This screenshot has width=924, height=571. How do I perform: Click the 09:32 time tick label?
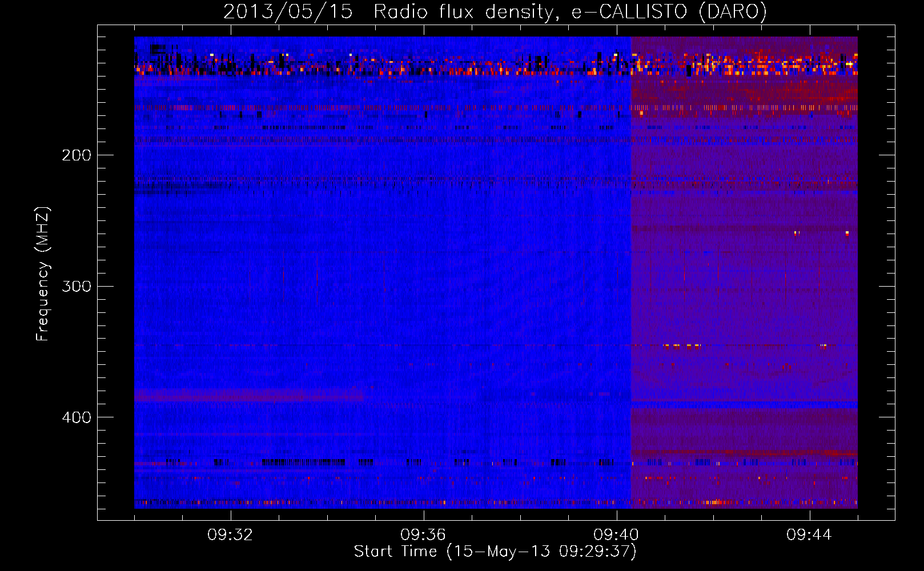[230, 535]
